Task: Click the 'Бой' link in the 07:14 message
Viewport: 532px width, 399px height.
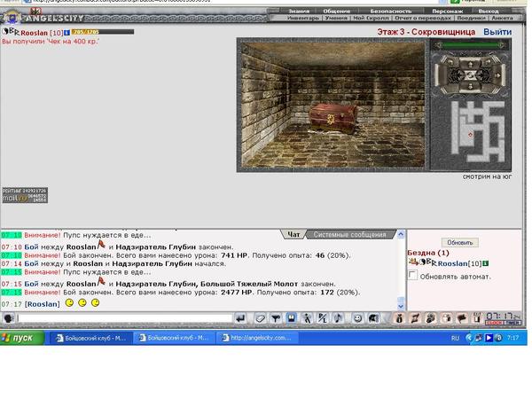Action: [x=31, y=263]
